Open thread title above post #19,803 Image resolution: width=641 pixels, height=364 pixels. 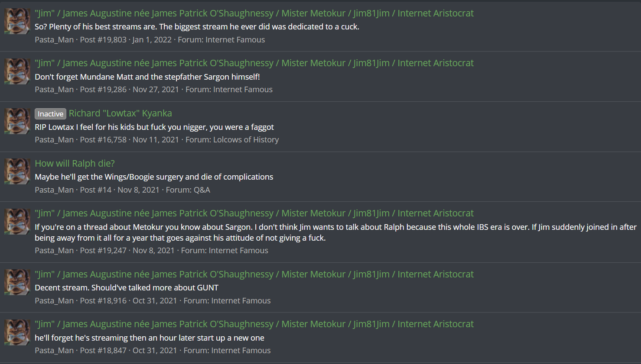(x=254, y=13)
